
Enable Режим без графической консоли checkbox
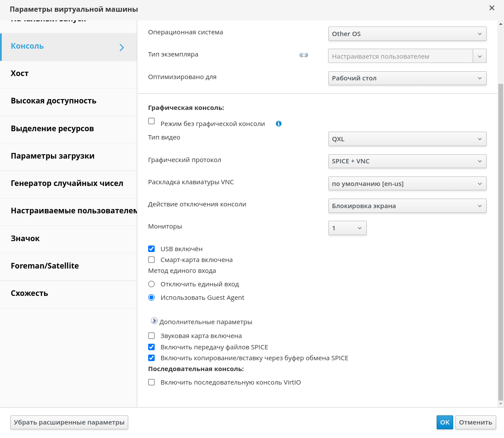coord(152,122)
